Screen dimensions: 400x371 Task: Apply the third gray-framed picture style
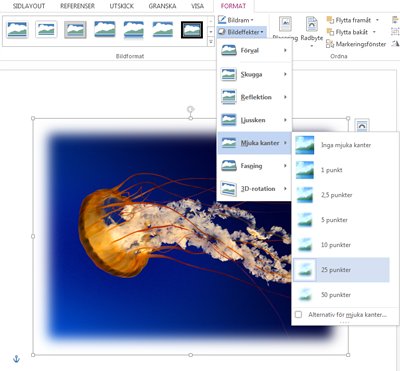[75, 29]
